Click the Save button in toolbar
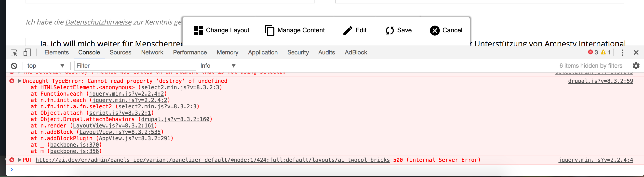The image size is (644, 177). click(399, 30)
